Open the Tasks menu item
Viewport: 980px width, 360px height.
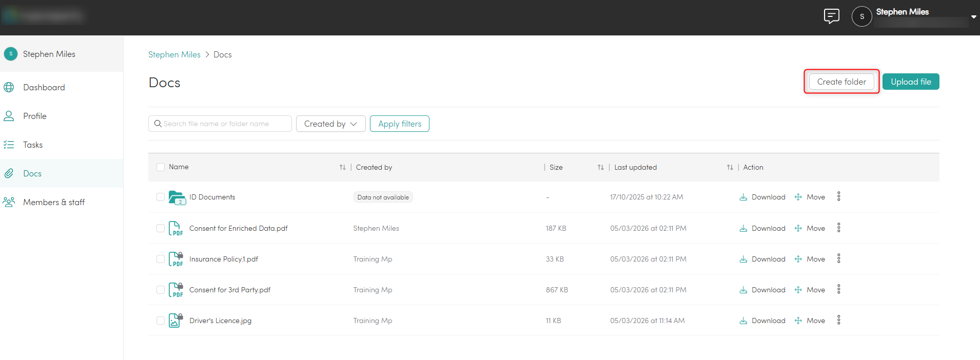pyautogui.click(x=62, y=145)
